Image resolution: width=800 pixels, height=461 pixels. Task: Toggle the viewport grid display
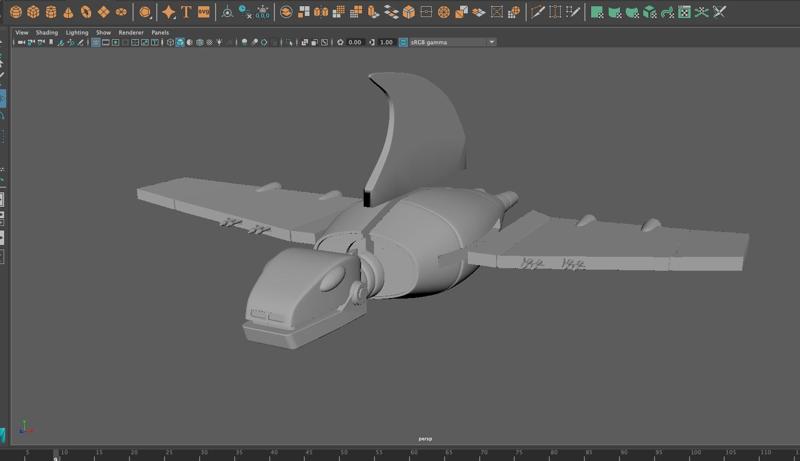(x=95, y=42)
